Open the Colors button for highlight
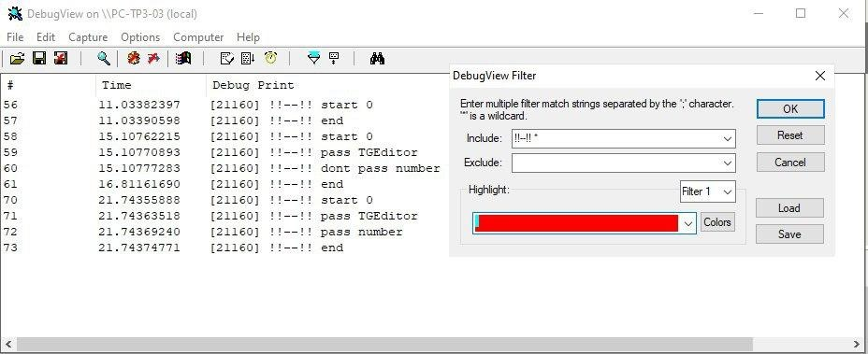868x354 pixels. (717, 221)
